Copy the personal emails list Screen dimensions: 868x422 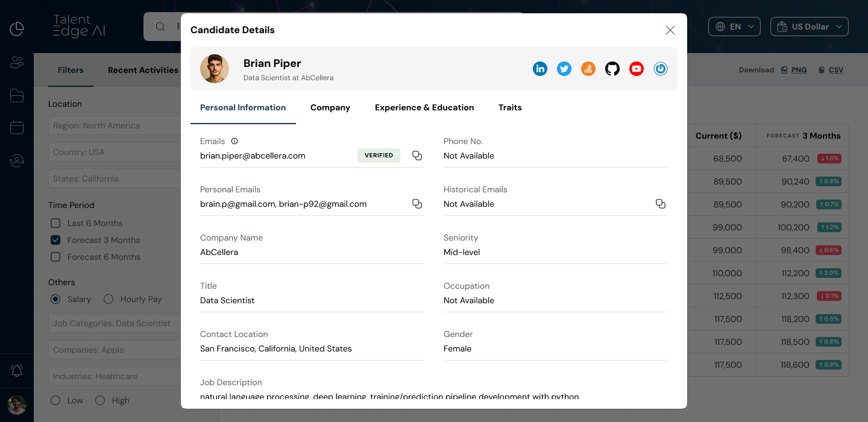(417, 204)
